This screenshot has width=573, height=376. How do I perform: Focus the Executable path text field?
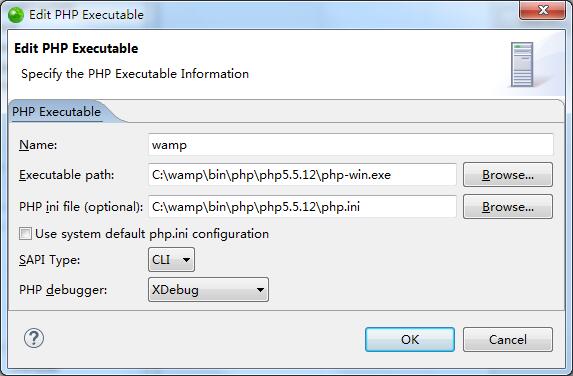coord(302,175)
